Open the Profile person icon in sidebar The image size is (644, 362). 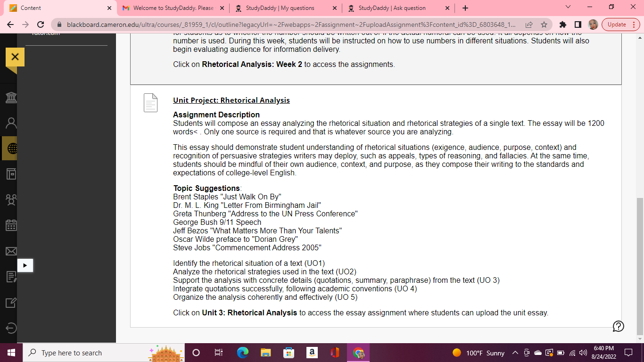pos(10,123)
